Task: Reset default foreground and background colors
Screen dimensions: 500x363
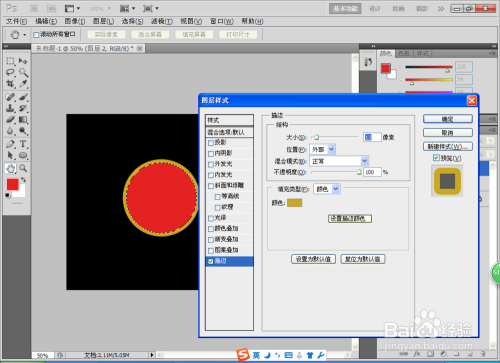Action: click(8, 195)
